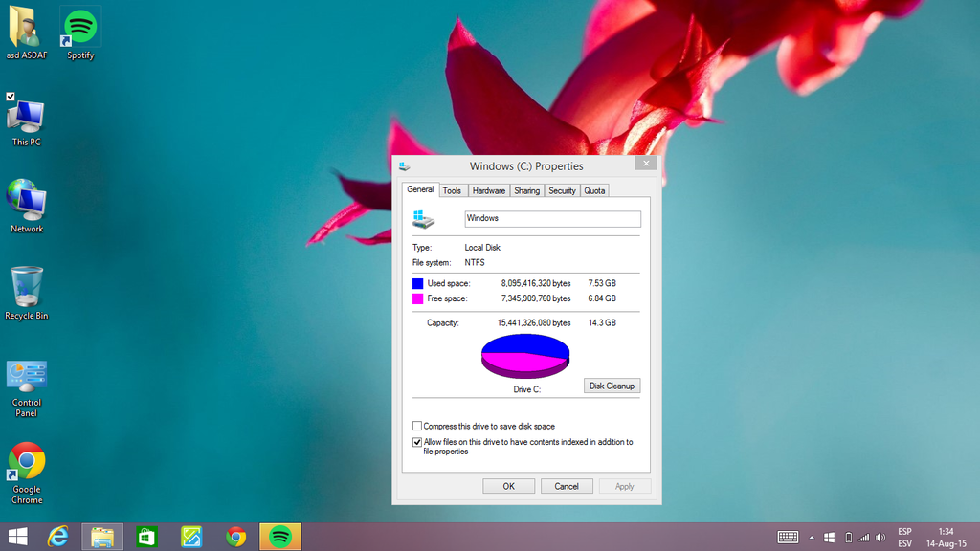Click the Windows Start button
Image resolution: width=980 pixels, height=551 pixels.
click(x=17, y=537)
